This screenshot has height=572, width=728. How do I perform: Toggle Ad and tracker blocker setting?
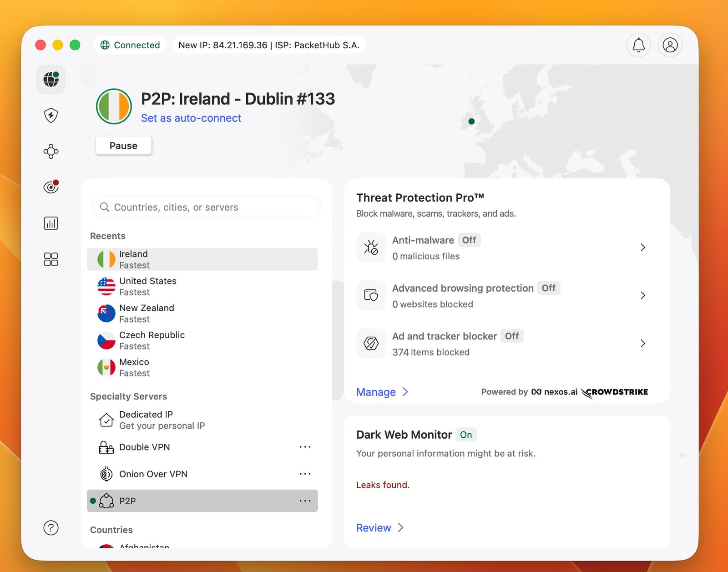click(x=511, y=336)
